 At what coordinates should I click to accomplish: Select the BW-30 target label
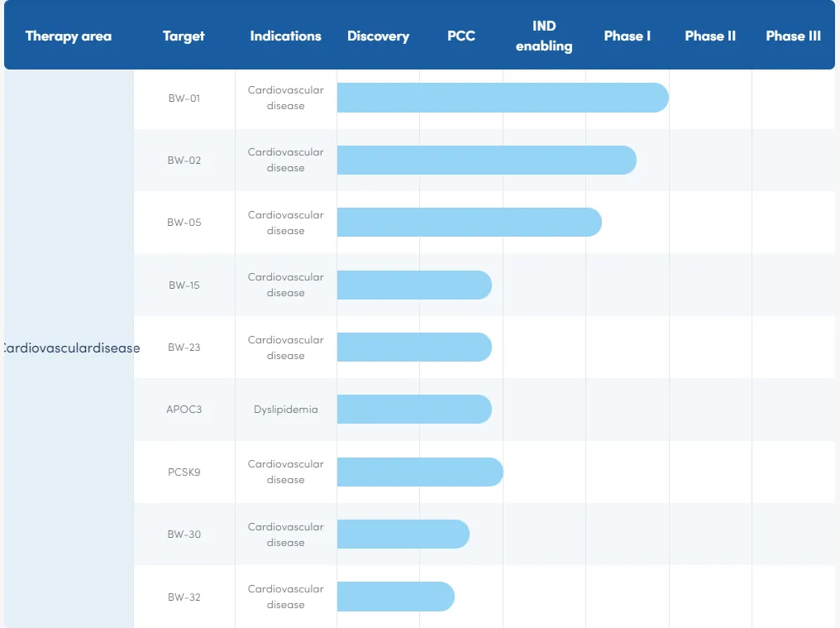tap(184, 535)
